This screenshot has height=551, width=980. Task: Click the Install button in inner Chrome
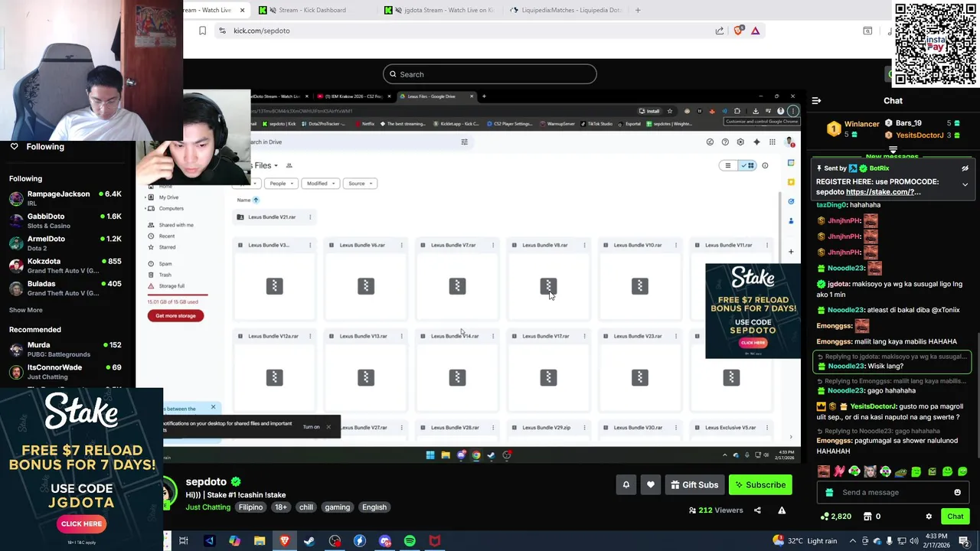tap(649, 111)
